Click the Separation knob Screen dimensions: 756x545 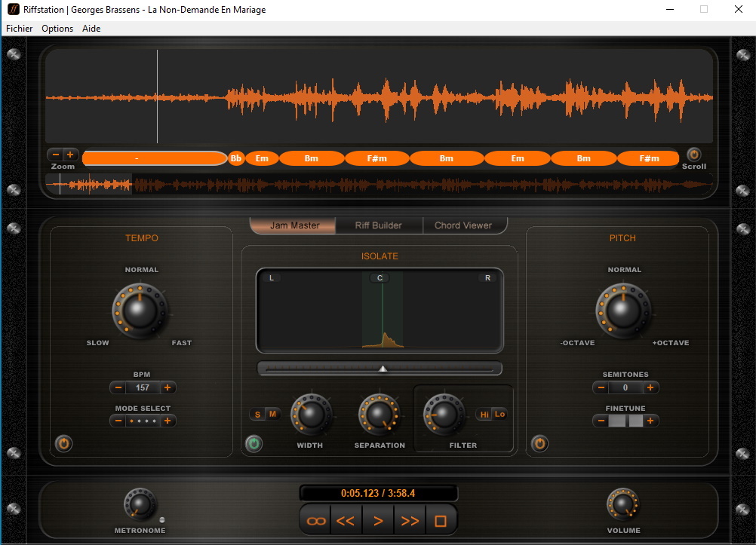pos(379,415)
